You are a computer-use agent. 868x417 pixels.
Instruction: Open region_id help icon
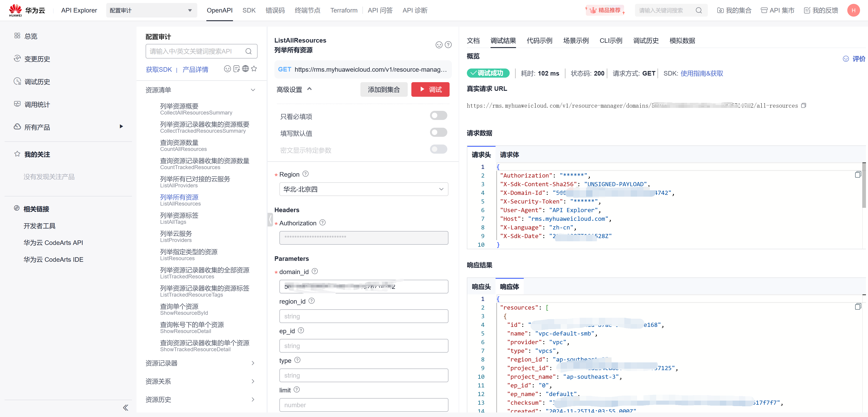[311, 301]
